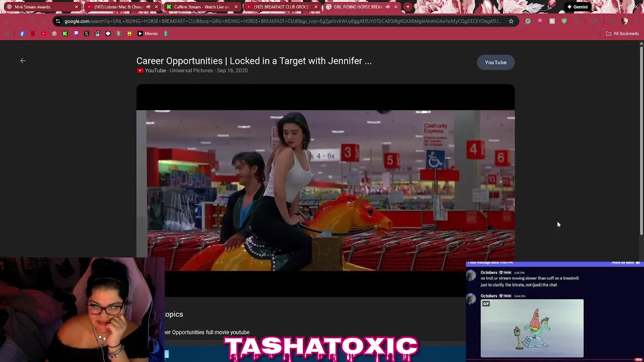Close the Mini Stream Awards tab
The width and height of the screenshot is (644, 362).
76,7
